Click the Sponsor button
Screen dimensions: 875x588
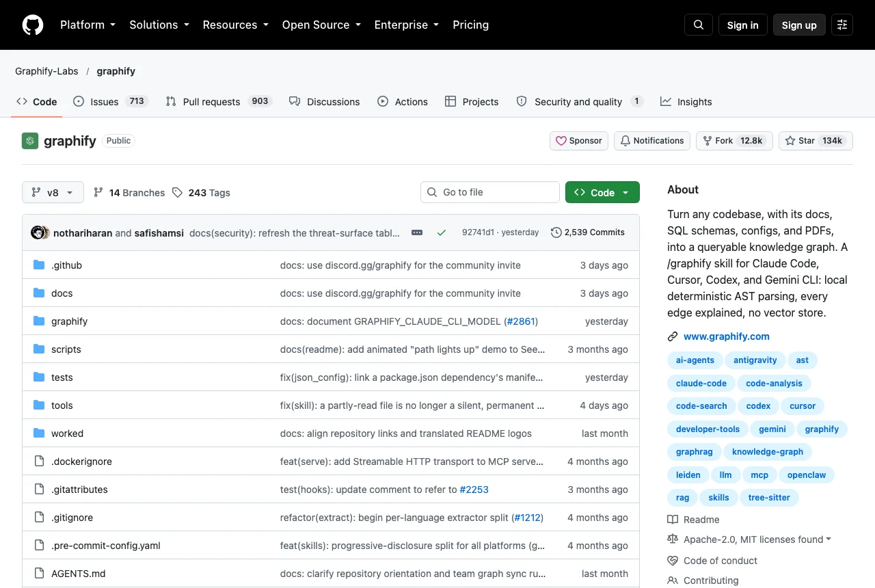coord(579,141)
